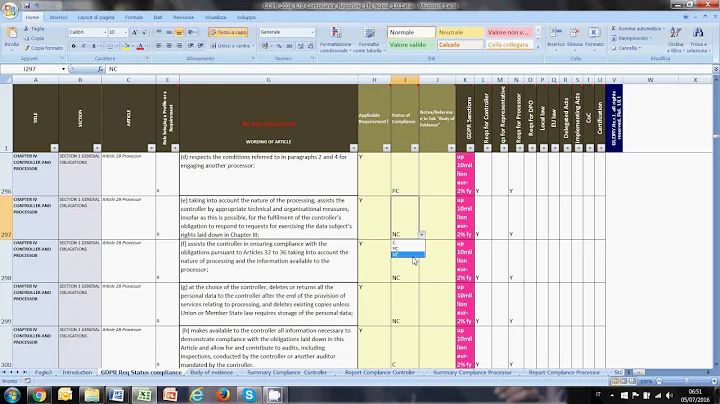Toggle align text left

159,45
